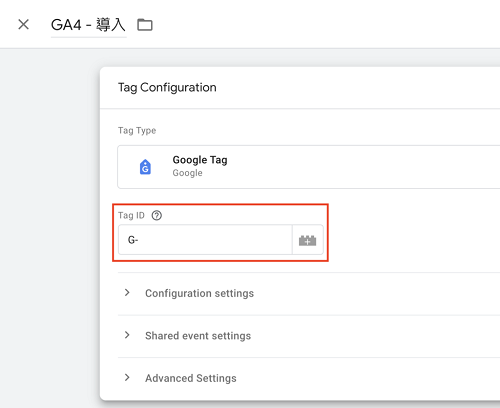This screenshot has width=500, height=408.
Task: Open the Advanced Settings section label
Action: coord(191,378)
